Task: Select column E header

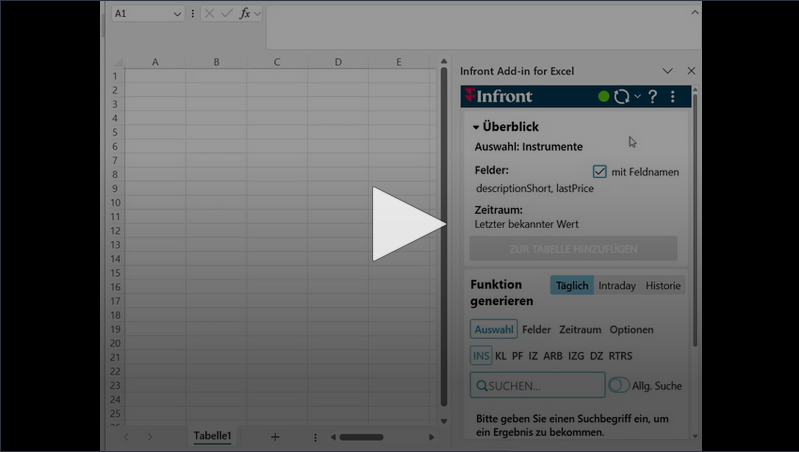Action: 399,62
